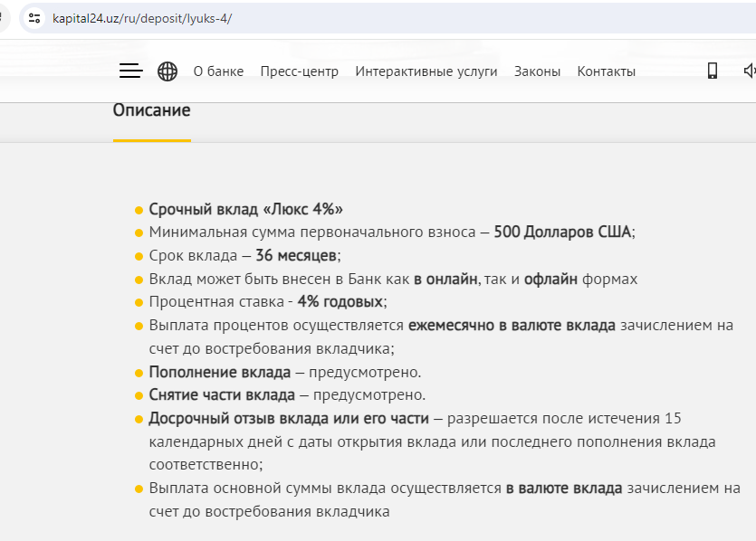Click the Снятие части вклада text
This screenshot has height=541, width=756.
(222, 395)
